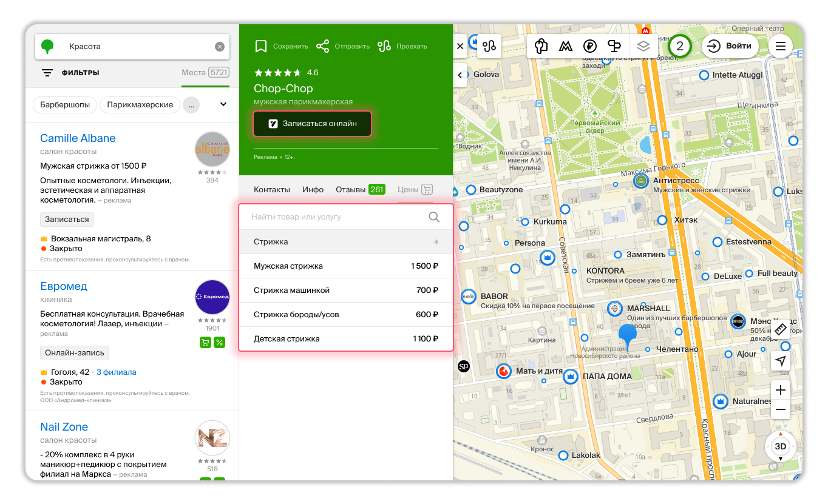Click the Beautyzone map marker
828x504 pixels.
point(470,190)
